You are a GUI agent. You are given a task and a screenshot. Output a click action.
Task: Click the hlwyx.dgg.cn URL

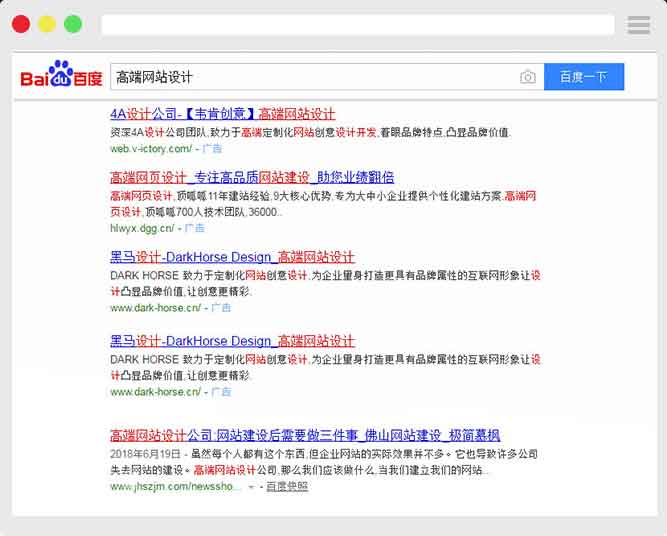pyautogui.click(x=142, y=228)
